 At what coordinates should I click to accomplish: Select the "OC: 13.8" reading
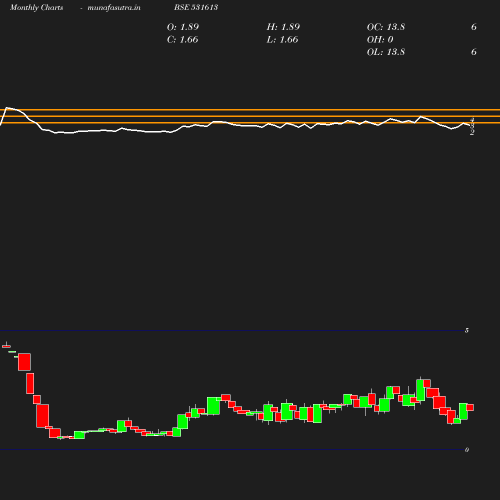(386, 27)
